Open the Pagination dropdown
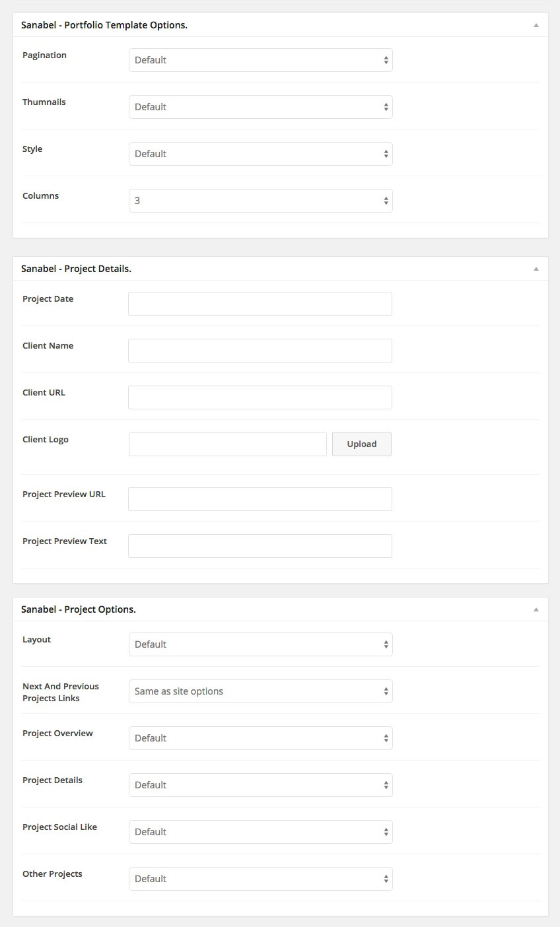 (260, 60)
